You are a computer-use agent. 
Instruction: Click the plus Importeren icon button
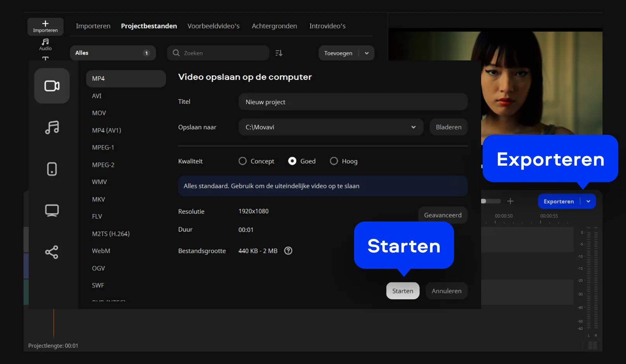tap(45, 26)
